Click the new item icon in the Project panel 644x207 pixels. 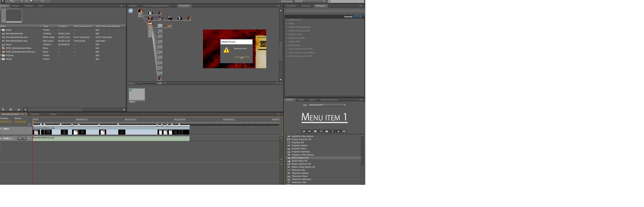click(x=11, y=109)
